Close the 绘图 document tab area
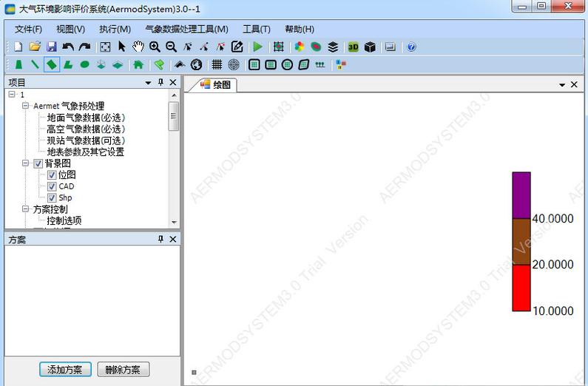The width and height of the screenshot is (588, 386). click(574, 85)
